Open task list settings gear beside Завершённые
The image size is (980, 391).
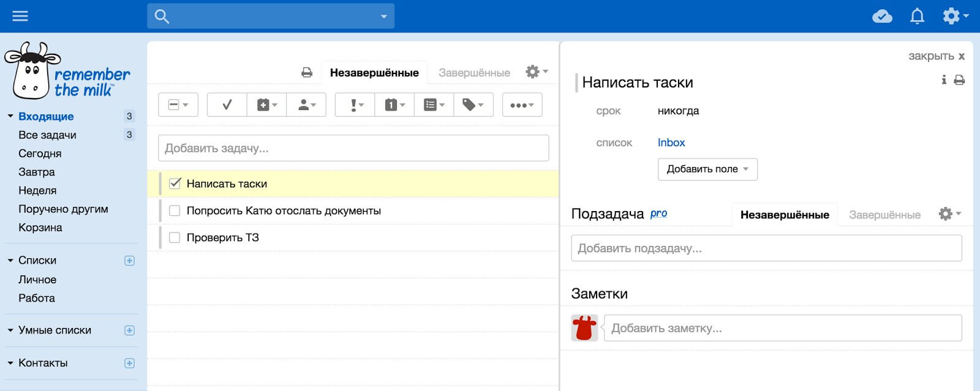537,72
